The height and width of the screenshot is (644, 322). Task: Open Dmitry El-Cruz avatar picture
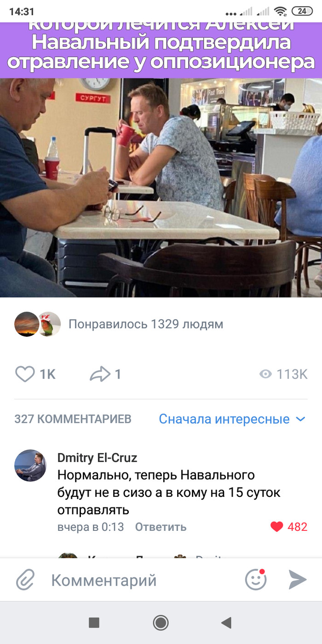(30, 466)
